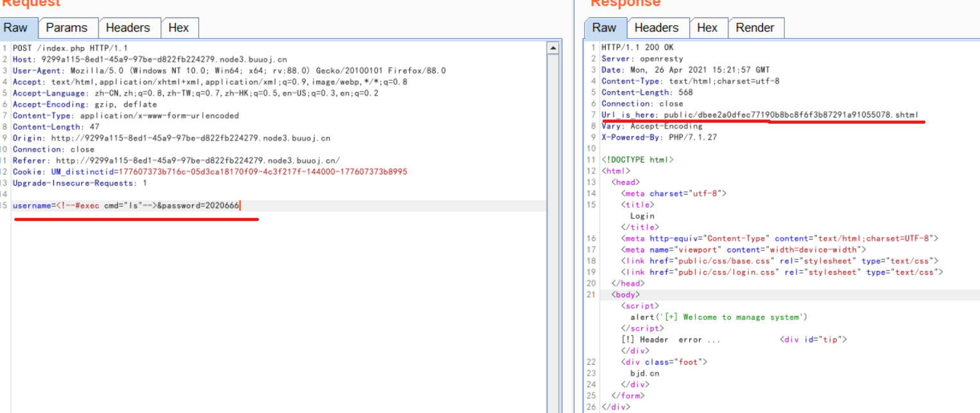Screen dimensions: 980x413
Task: Click the HTTP/1.1 200 OK status line
Action: click(x=637, y=48)
